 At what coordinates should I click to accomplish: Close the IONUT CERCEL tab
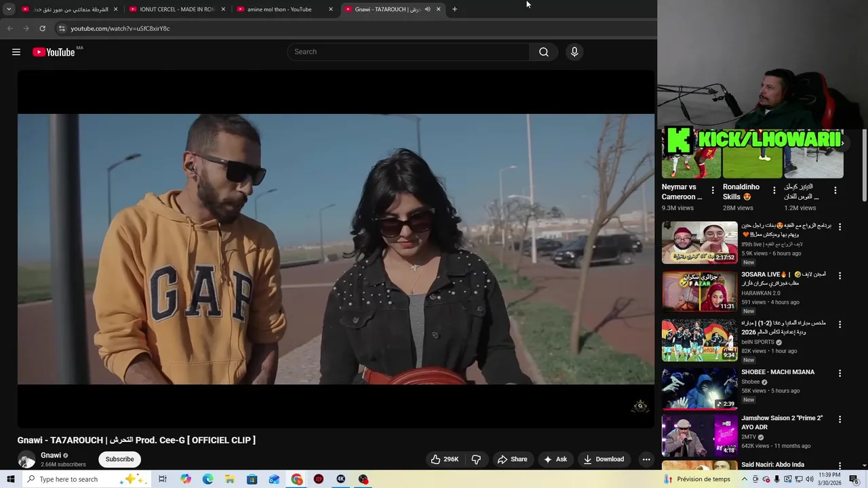223,9
